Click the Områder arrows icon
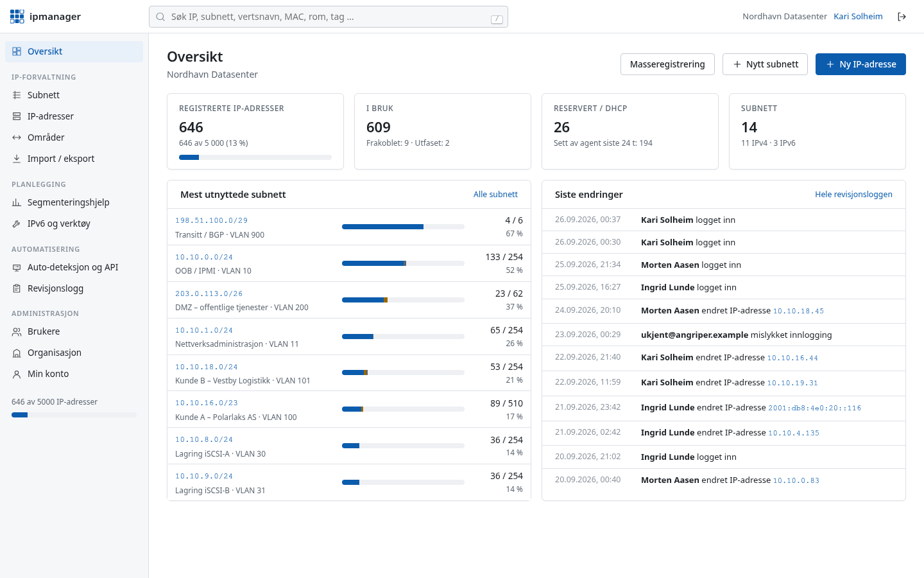The height and width of the screenshot is (578, 924). tap(17, 137)
